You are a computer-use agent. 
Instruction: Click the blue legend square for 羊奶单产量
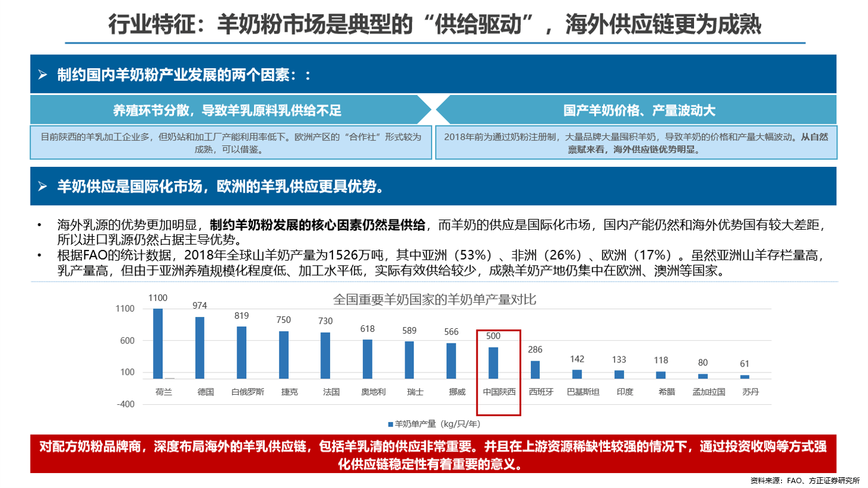pyautogui.click(x=390, y=424)
